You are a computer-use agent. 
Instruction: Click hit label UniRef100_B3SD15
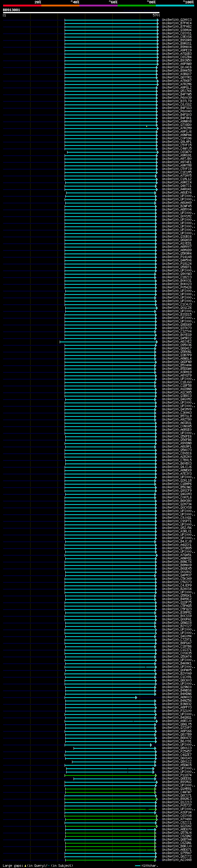pyautogui.click(x=177, y=315)
